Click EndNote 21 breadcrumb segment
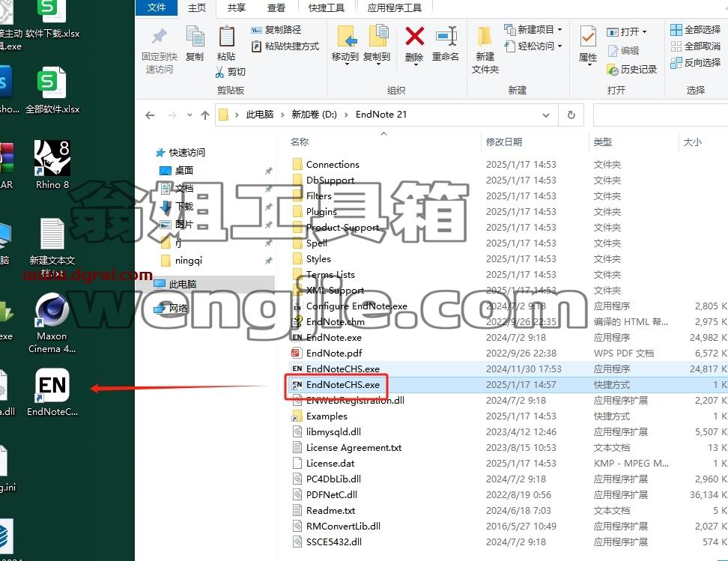The width and height of the screenshot is (728, 561). (x=381, y=115)
